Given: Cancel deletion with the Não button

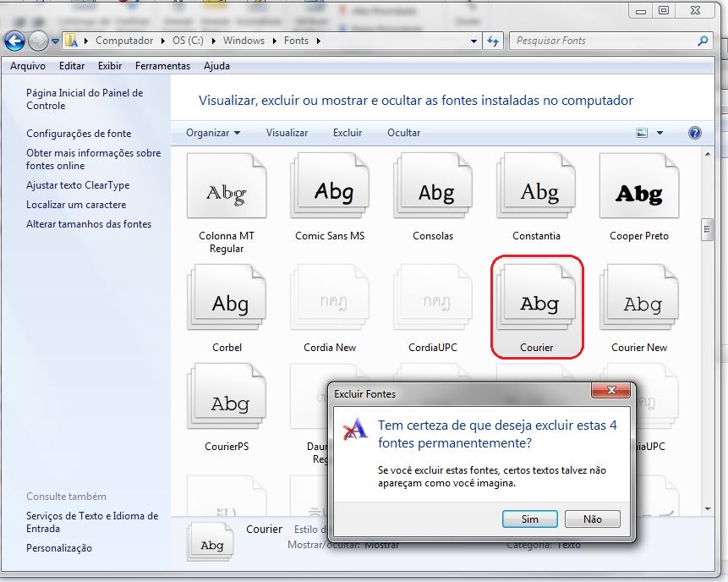Looking at the screenshot, I should [x=593, y=519].
